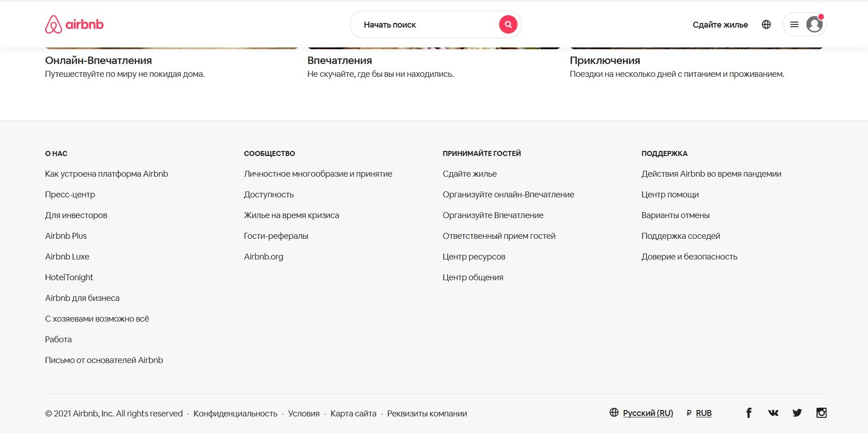Open Конфиденциальность footer link
868x433 pixels.
(235, 414)
